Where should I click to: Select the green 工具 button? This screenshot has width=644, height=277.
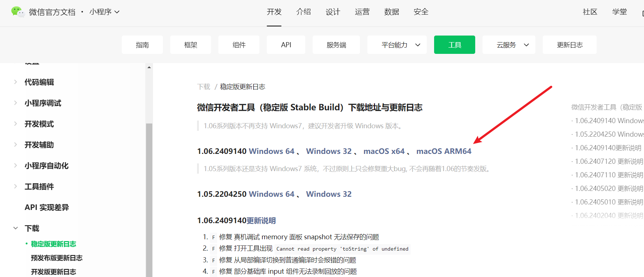click(455, 45)
